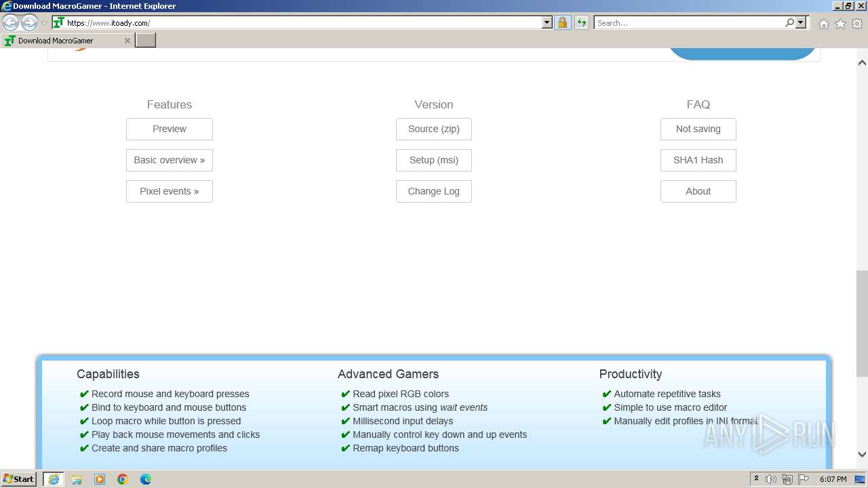Click the Advanced Gamers heading
Screen dimensions: 868x488
[x=388, y=374]
